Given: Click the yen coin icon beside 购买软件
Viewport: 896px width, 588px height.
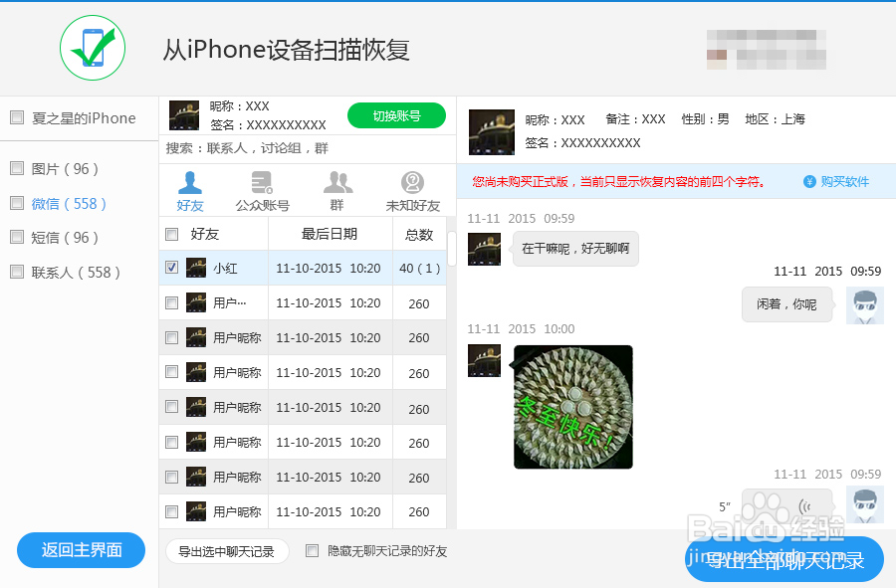Looking at the screenshot, I should (809, 181).
